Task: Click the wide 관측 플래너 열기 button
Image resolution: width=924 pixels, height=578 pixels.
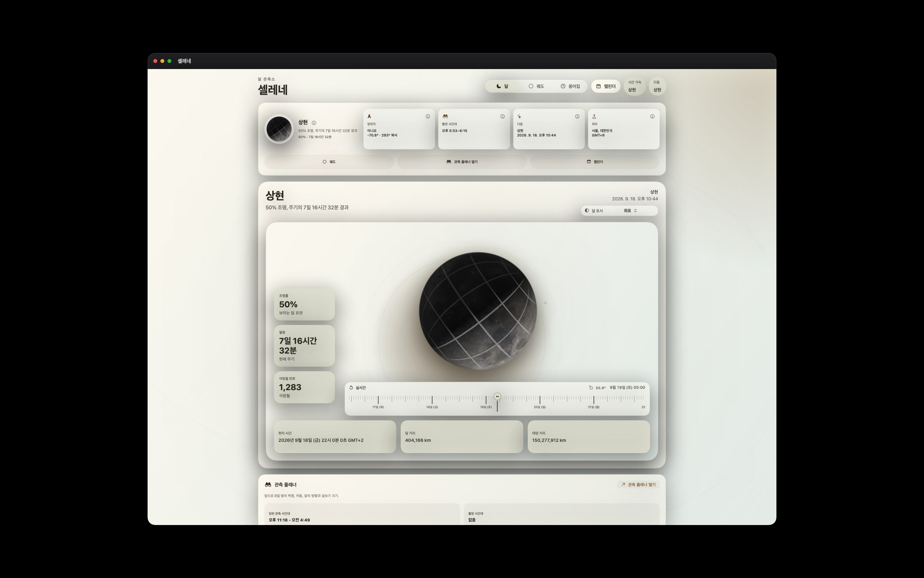Action: click(x=462, y=162)
